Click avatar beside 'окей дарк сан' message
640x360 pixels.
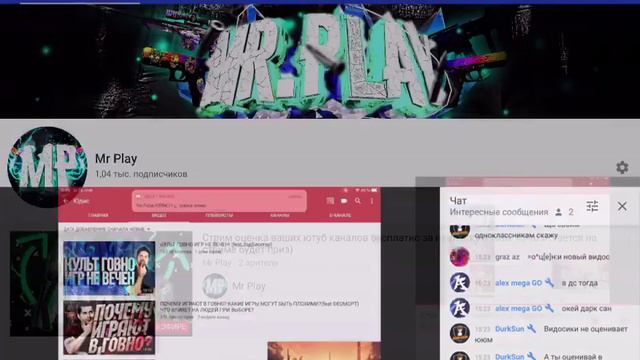[x=460, y=308]
